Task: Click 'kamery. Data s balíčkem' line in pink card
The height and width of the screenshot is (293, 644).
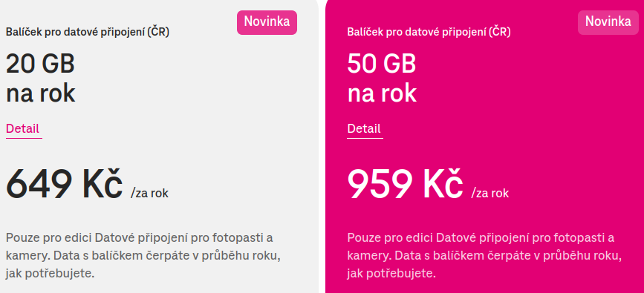Action: pos(417,255)
